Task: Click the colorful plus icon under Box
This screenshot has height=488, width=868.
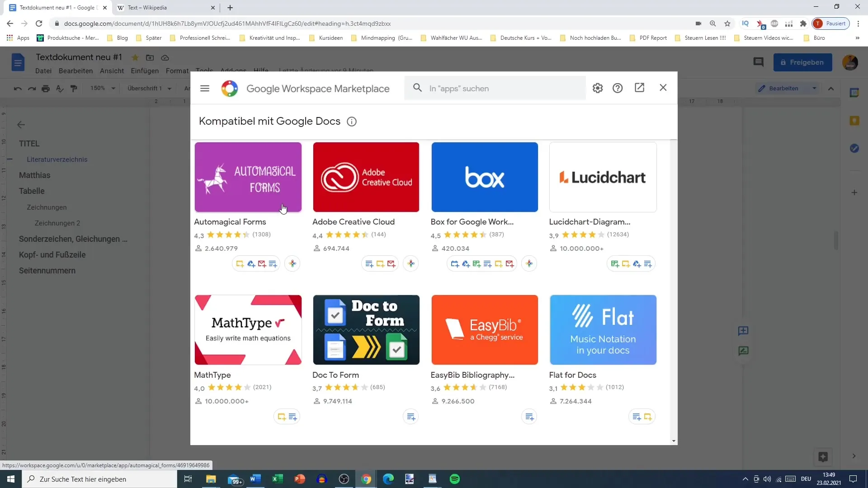Action: [x=529, y=263]
